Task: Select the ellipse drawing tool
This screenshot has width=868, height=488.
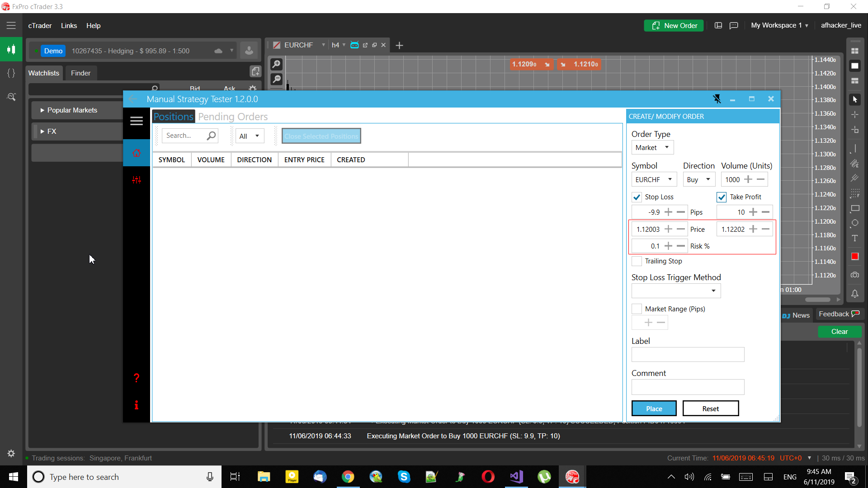Action: pos(855,223)
